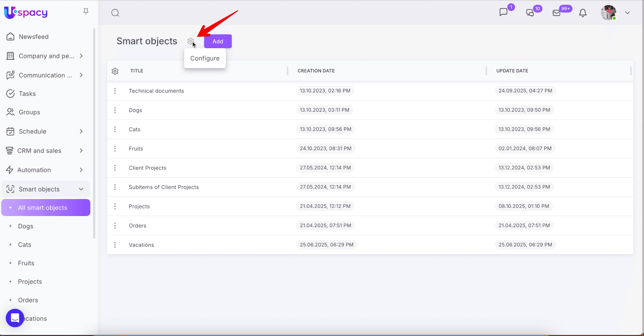Open the email inbox icon
This screenshot has width=644, height=336.
pyautogui.click(x=557, y=13)
